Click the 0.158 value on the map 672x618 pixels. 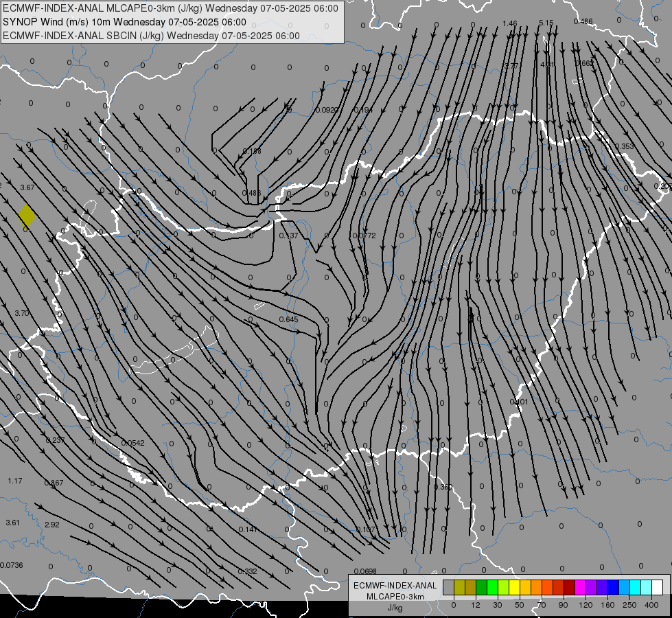pyautogui.click(x=252, y=151)
